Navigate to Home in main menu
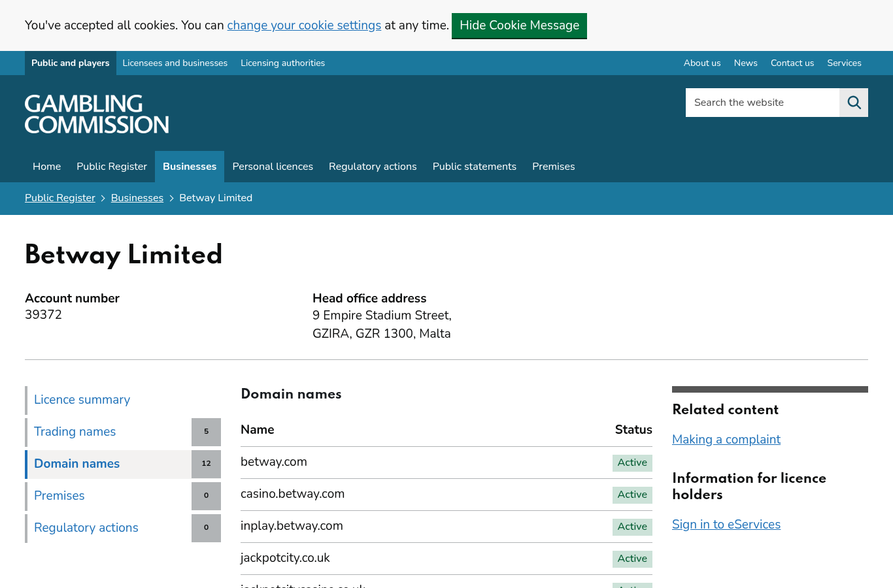Screen dimensions: 893x588 (x=47, y=167)
